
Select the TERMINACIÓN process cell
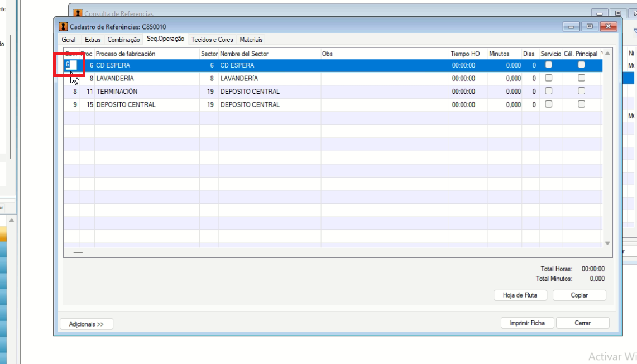[117, 92]
